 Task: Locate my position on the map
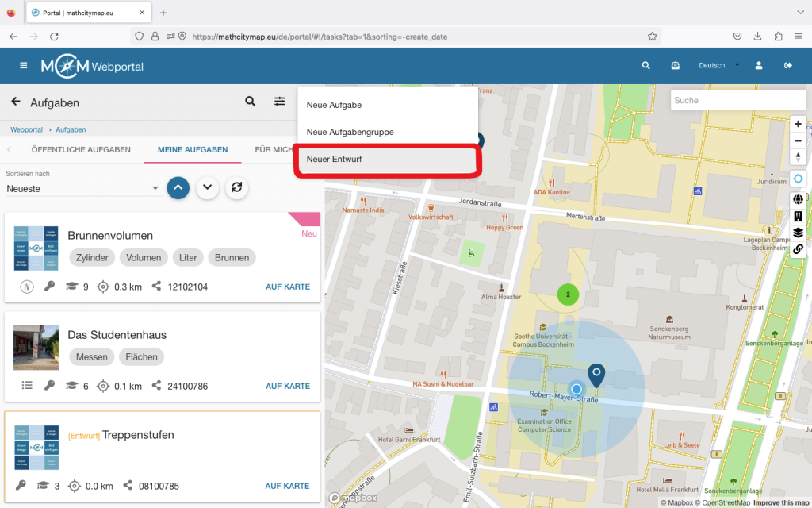(x=798, y=179)
